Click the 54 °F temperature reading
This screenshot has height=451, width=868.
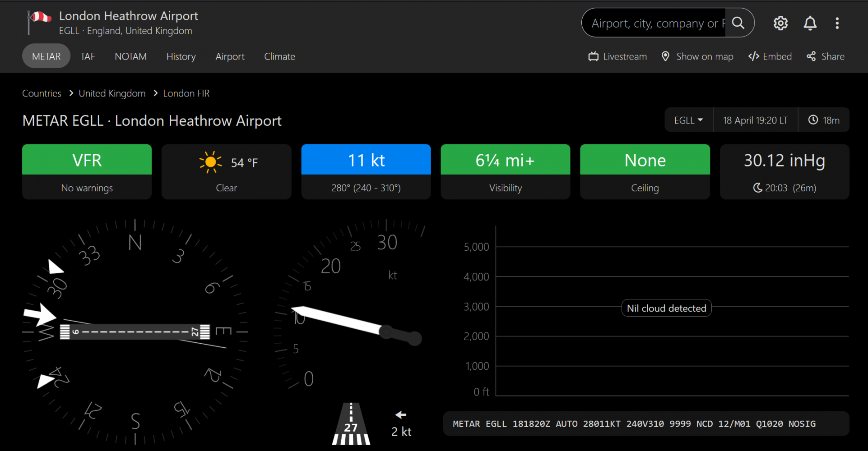244,162
